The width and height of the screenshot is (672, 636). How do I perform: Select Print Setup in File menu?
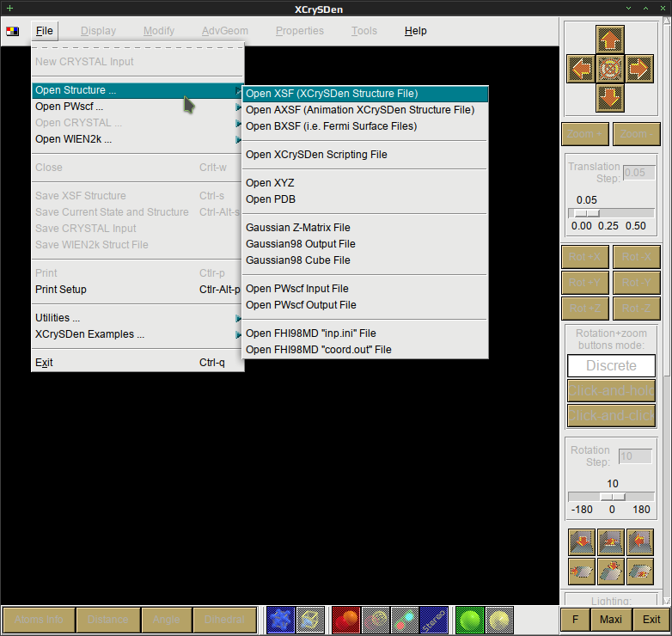tap(137, 290)
